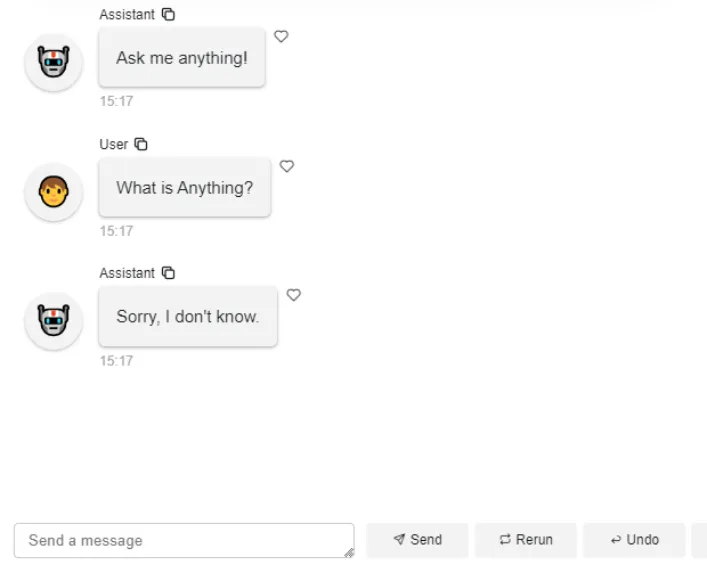
Task: Copy the "Ask me anything!" assistant message
Action: pos(169,15)
